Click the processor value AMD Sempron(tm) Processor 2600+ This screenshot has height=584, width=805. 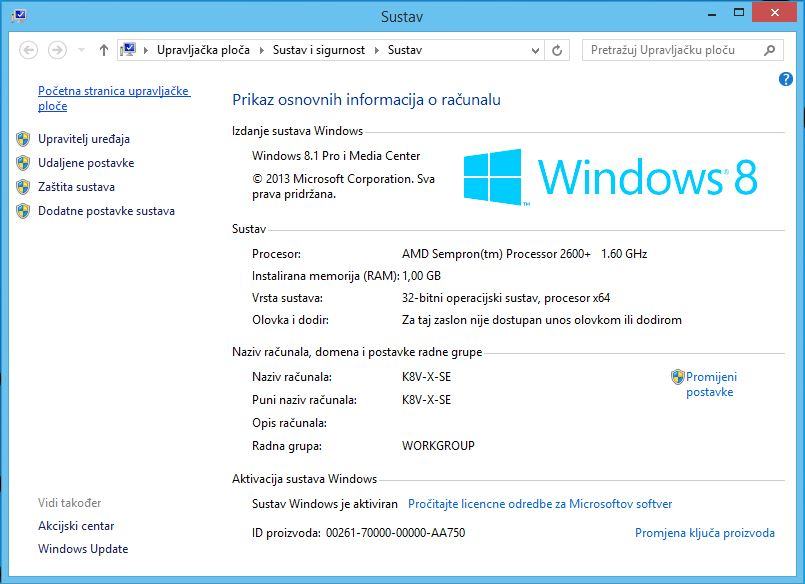click(x=496, y=254)
